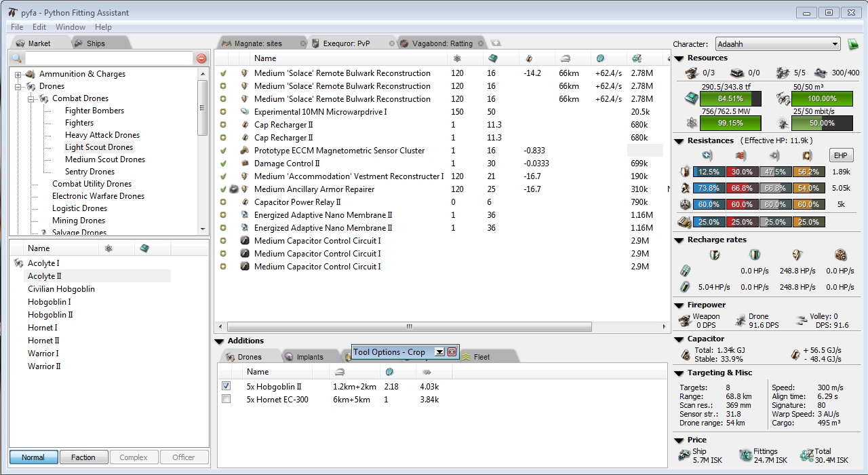Collapse the Resources section triangle
This screenshot has width=868, height=475.
tap(679, 58)
